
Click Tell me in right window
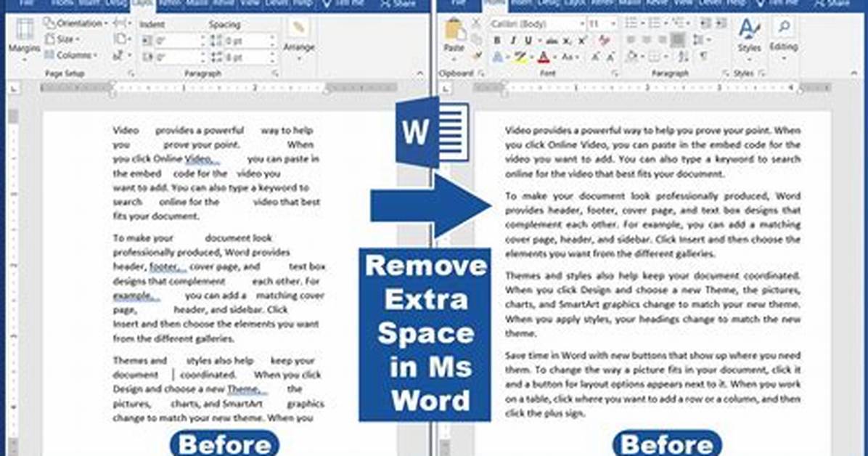click(x=776, y=4)
